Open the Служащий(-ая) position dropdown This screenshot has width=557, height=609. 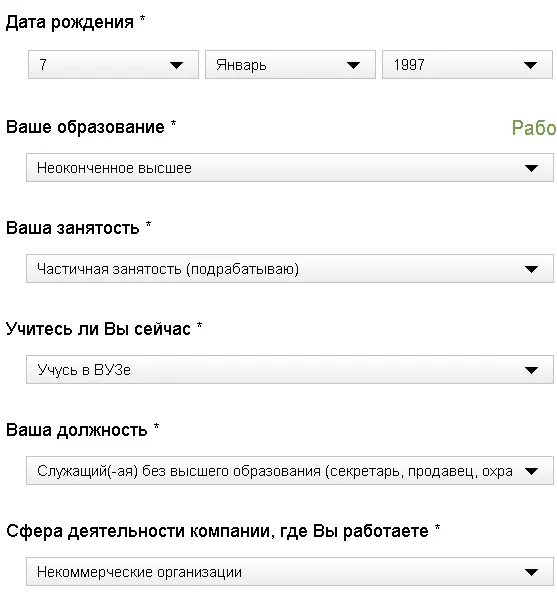(290, 470)
